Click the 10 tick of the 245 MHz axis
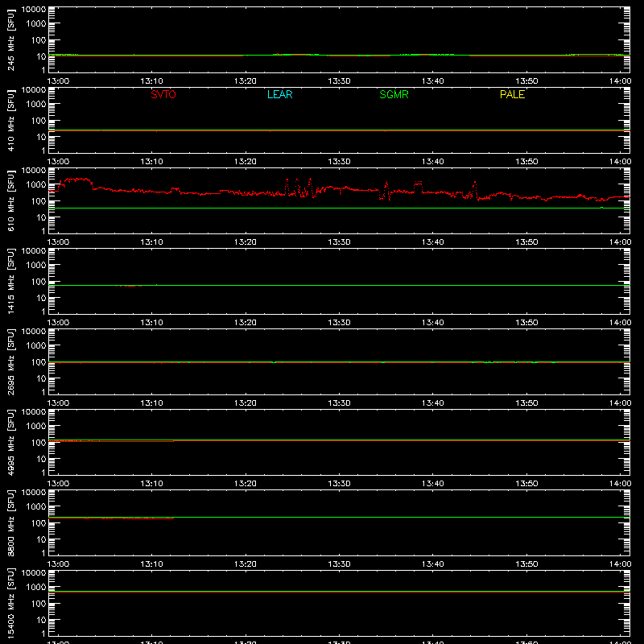 [41, 56]
